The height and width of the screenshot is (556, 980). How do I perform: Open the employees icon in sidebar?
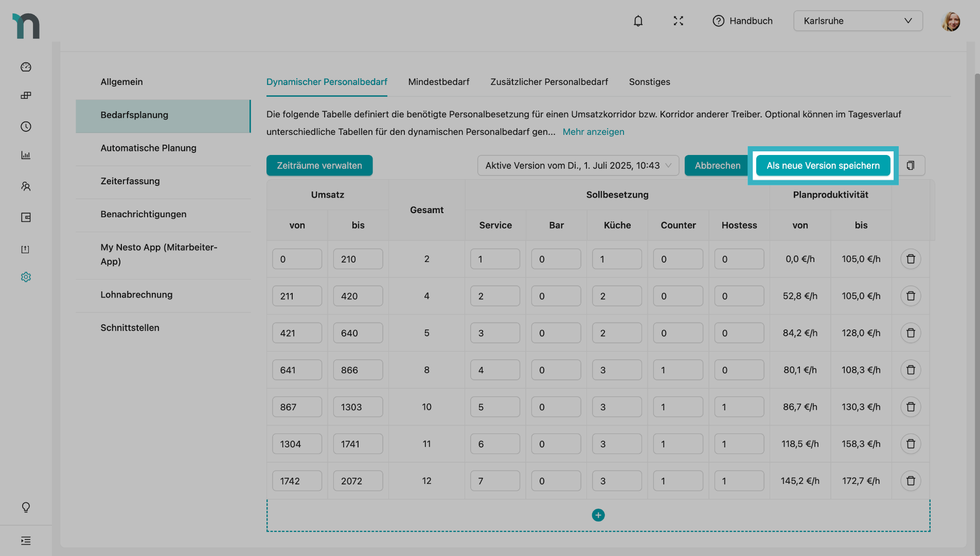[26, 186]
